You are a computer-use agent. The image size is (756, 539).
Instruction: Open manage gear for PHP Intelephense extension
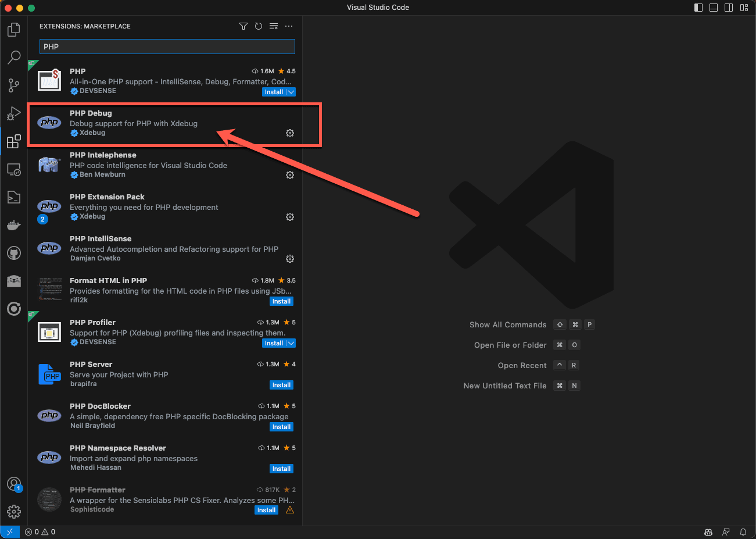click(290, 175)
